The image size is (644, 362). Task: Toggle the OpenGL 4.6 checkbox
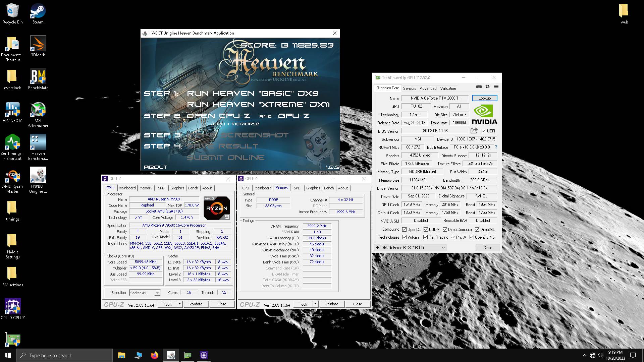coord(472,237)
